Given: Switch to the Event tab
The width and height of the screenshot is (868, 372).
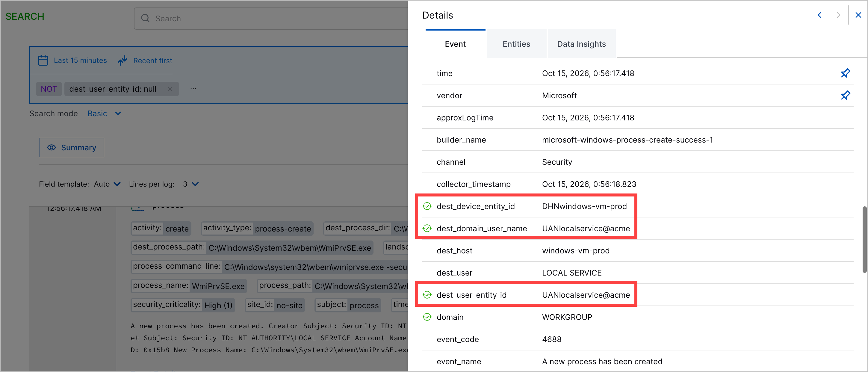Looking at the screenshot, I should coord(455,44).
